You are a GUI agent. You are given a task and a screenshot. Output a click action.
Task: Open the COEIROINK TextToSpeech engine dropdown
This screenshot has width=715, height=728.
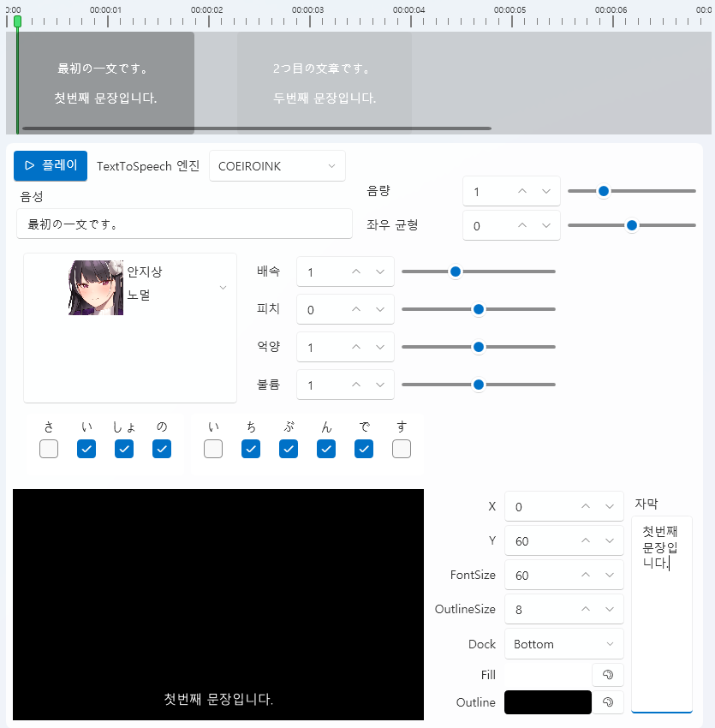click(x=277, y=165)
